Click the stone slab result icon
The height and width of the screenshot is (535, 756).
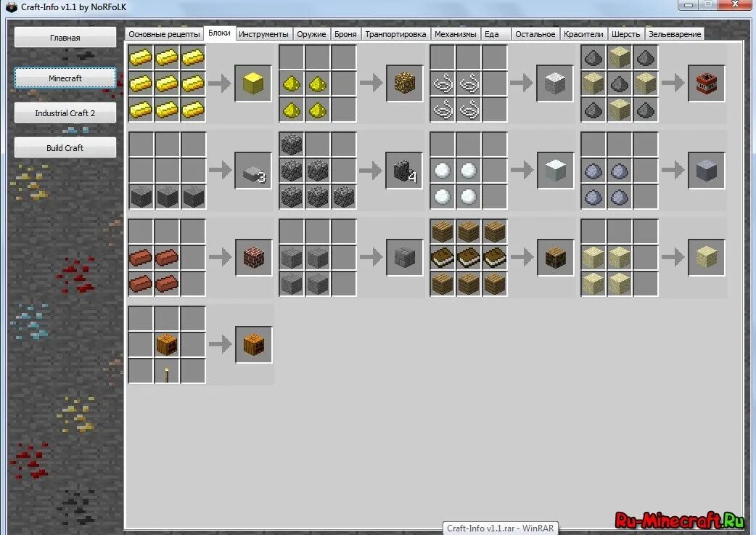pyautogui.click(x=253, y=171)
